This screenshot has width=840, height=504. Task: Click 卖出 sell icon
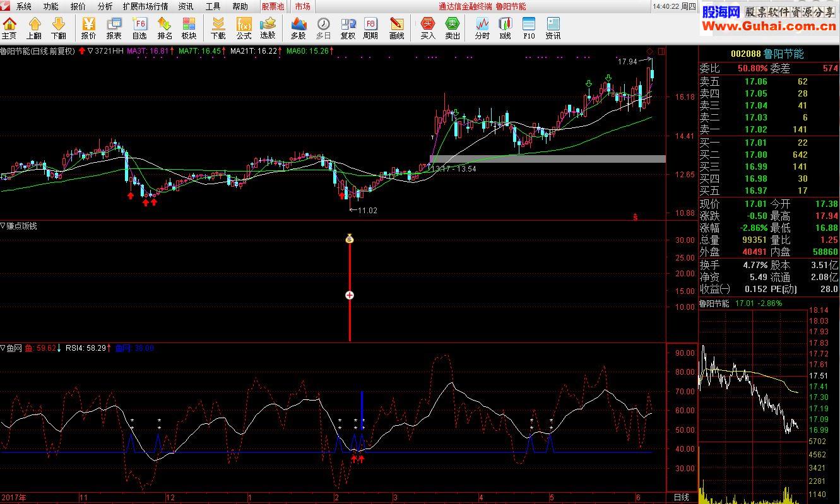(453, 28)
